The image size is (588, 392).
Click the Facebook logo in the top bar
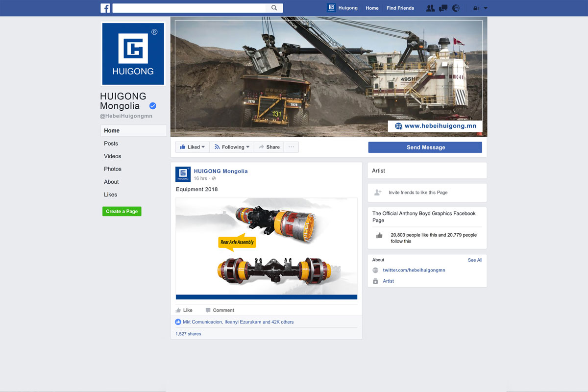(x=105, y=8)
